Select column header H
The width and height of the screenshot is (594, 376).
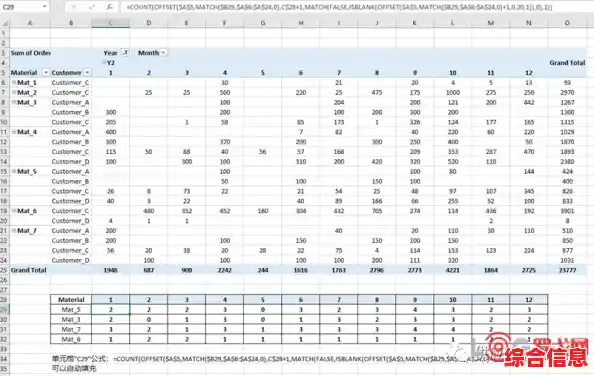point(301,23)
